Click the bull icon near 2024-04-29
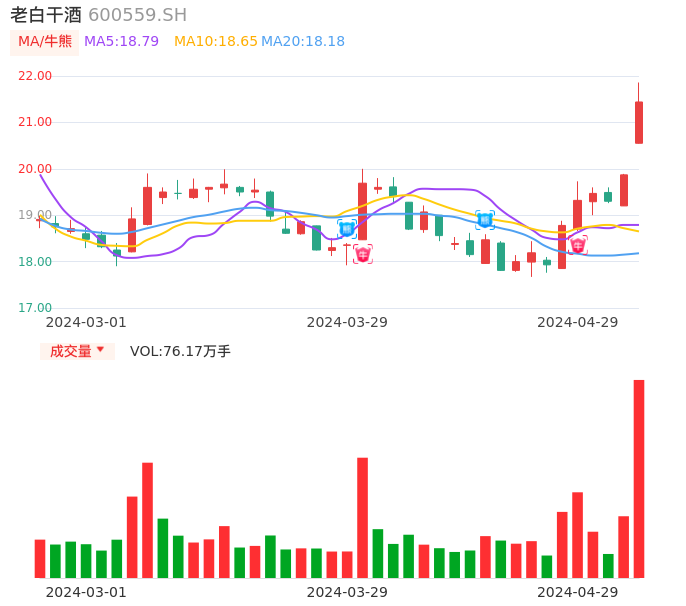 pos(578,245)
